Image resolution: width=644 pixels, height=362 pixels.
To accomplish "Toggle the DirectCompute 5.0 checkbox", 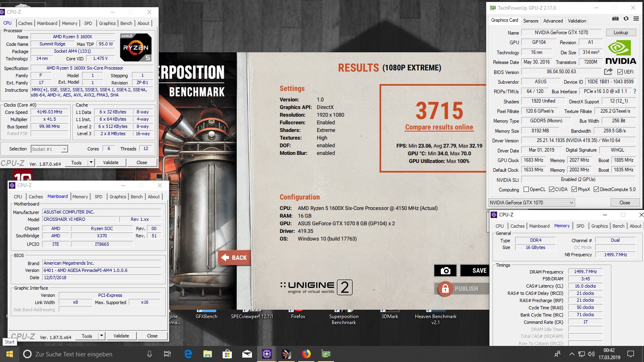I will (596, 189).
